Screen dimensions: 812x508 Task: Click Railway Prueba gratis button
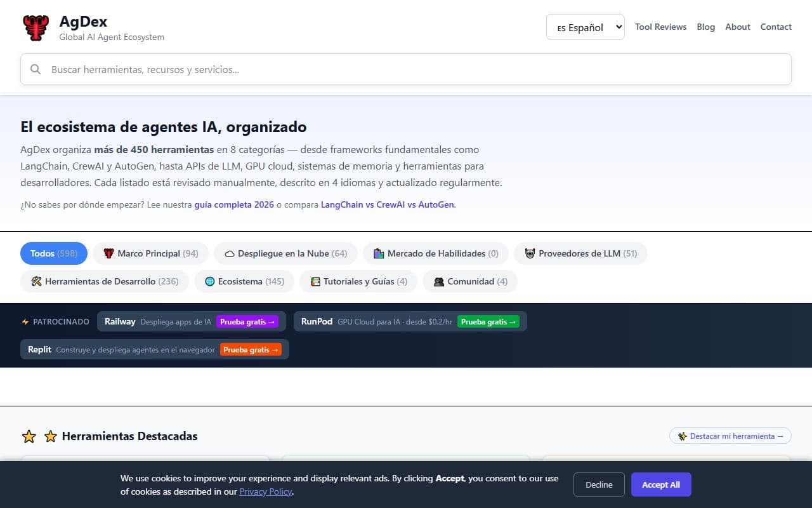point(247,322)
